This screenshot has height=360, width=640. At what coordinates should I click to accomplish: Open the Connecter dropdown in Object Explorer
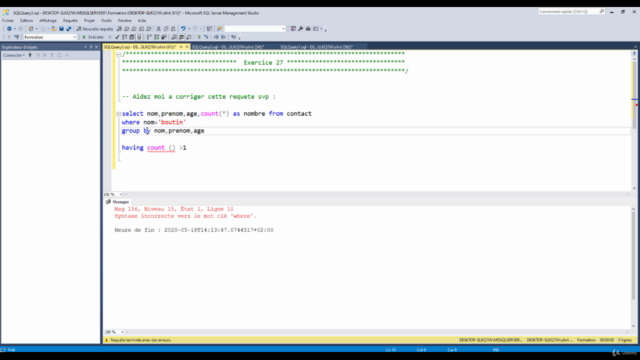click(14, 55)
